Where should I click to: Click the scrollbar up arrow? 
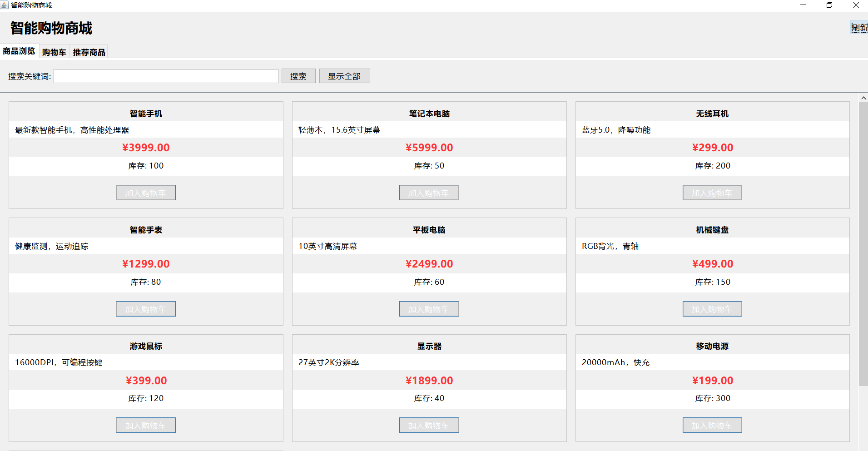coord(863,98)
